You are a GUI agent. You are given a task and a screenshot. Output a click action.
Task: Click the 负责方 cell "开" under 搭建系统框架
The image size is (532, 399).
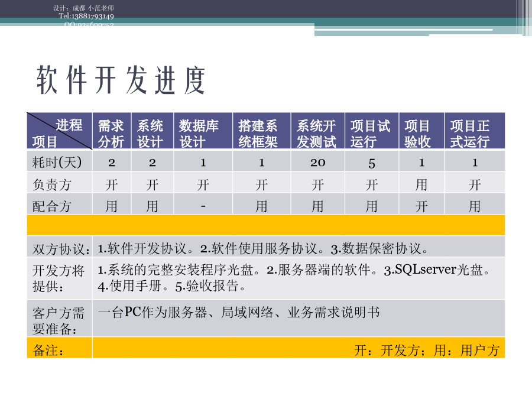point(262,185)
